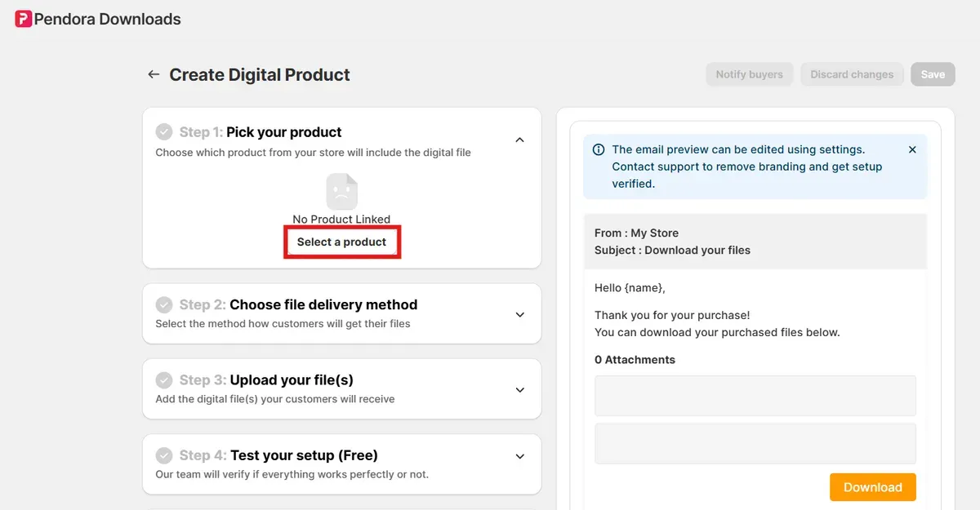Collapse the Pick your product section
This screenshot has width=980, height=510.
pyautogui.click(x=519, y=140)
